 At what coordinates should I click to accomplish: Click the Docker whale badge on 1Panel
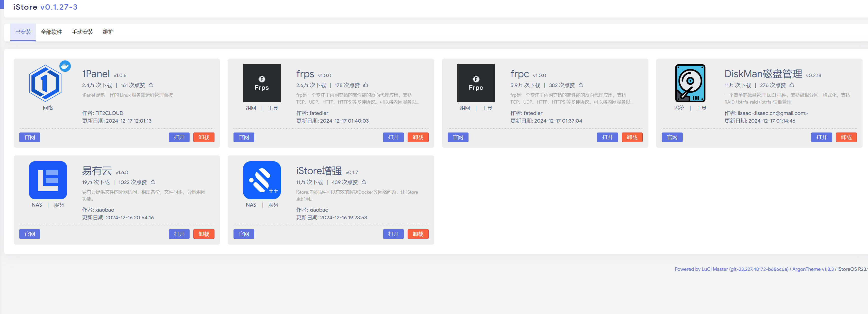pos(65,66)
